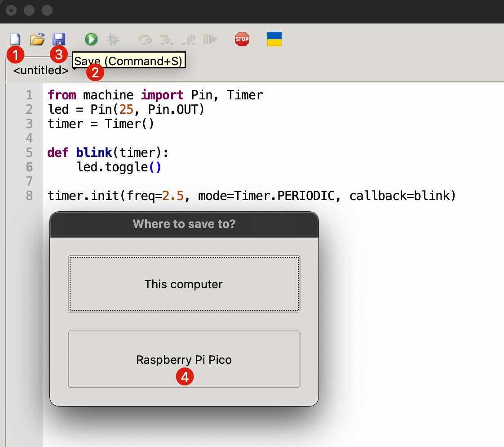This screenshot has height=447, width=504.
Task: Select the <untitled> editor tab
Action: click(x=41, y=71)
